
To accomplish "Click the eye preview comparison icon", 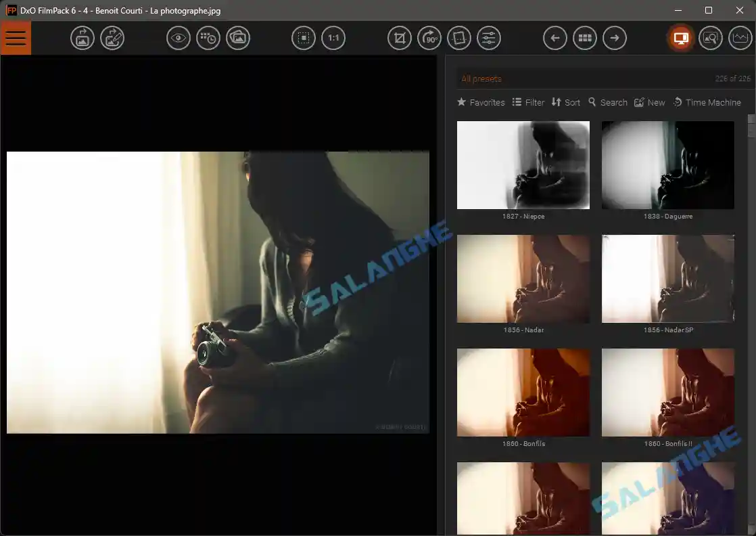I will coord(178,38).
